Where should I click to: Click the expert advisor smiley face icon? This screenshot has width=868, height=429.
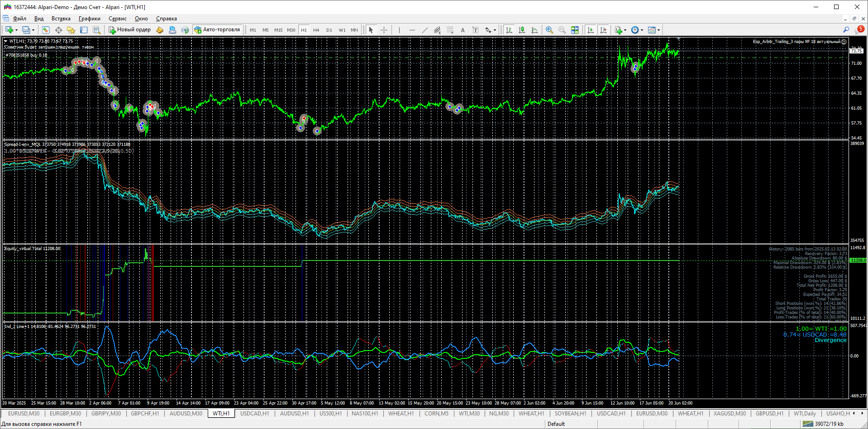point(844,42)
